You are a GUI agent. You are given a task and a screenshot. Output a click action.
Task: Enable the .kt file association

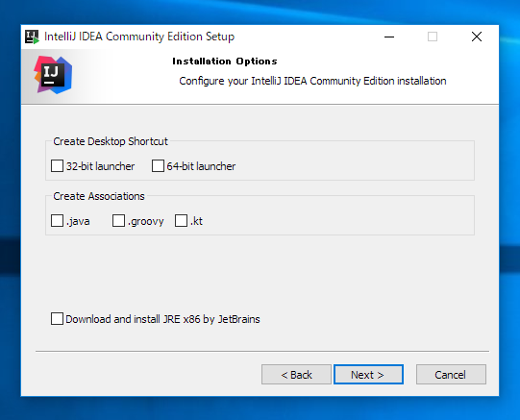point(181,220)
